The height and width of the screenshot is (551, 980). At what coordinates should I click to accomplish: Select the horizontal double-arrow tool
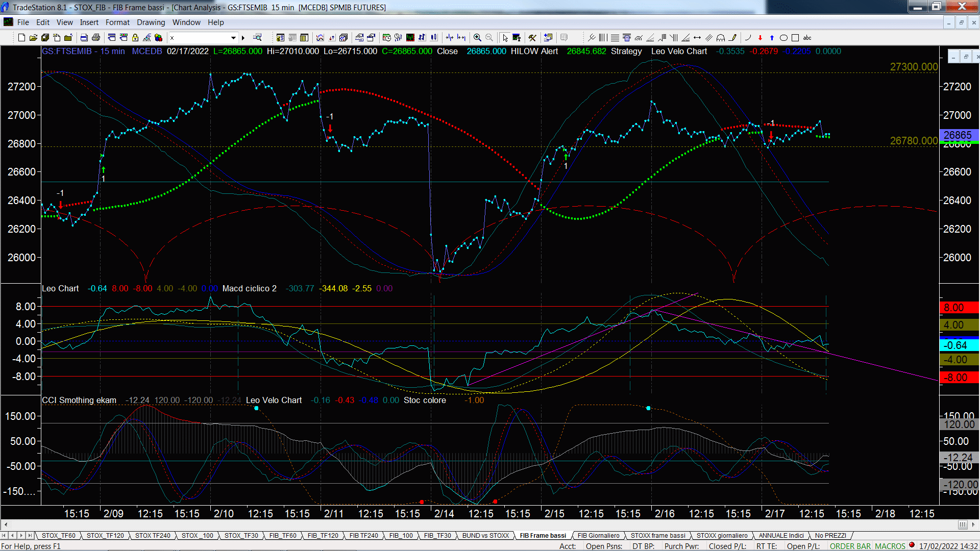(x=697, y=38)
